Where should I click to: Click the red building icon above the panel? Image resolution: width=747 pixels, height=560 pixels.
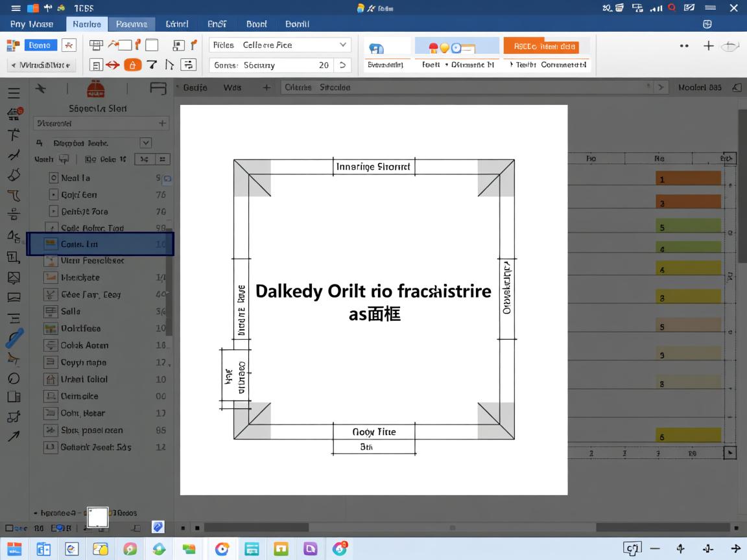(x=96, y=89)
